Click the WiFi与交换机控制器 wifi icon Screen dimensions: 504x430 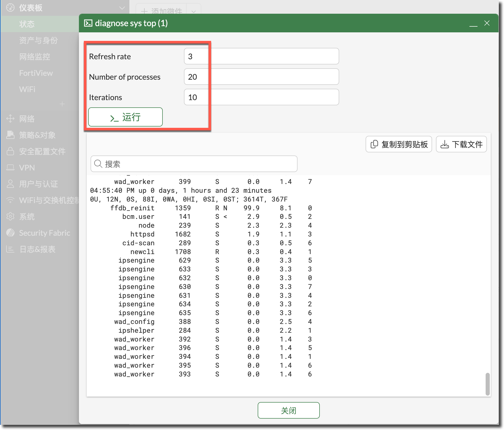pyautogui.click(x=10, y=200)
